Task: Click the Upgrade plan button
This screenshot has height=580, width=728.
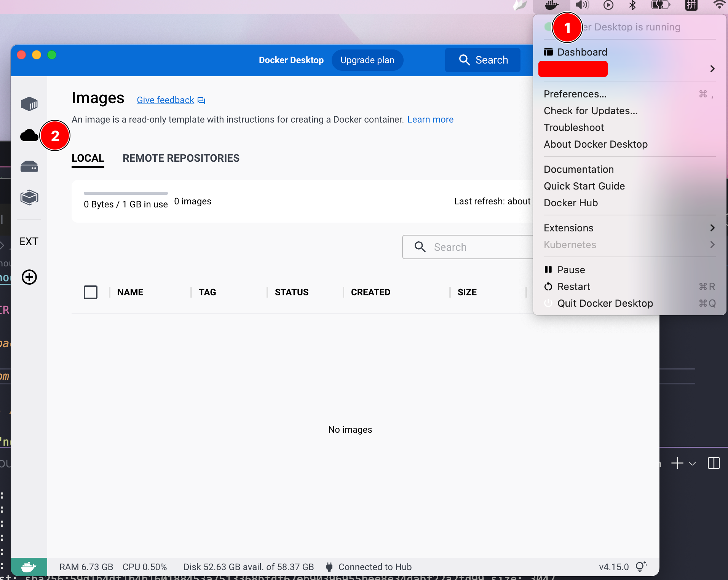Action: [x=367, y=60]
